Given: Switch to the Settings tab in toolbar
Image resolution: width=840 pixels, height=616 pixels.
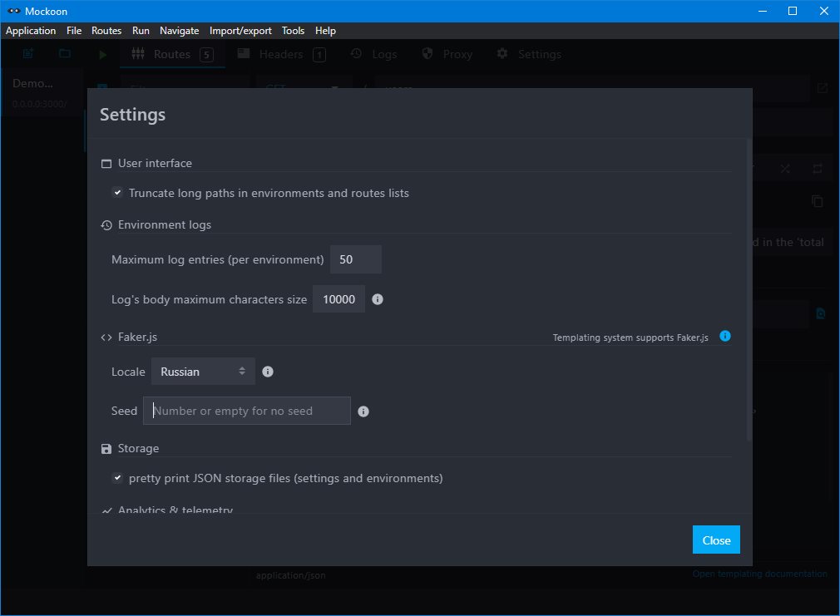Looking at the screenshot, I should pos(529,54).
